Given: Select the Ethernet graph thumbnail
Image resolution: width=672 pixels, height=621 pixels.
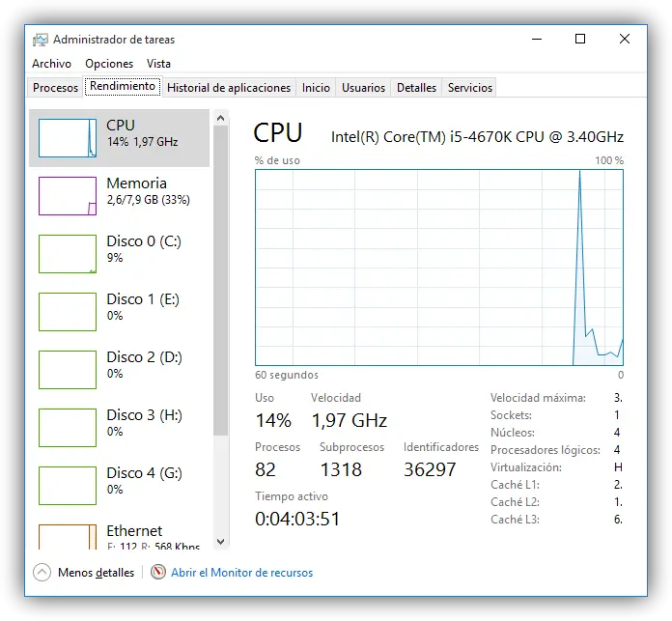Looking at the screenshot, I should [x=68, y=537].
